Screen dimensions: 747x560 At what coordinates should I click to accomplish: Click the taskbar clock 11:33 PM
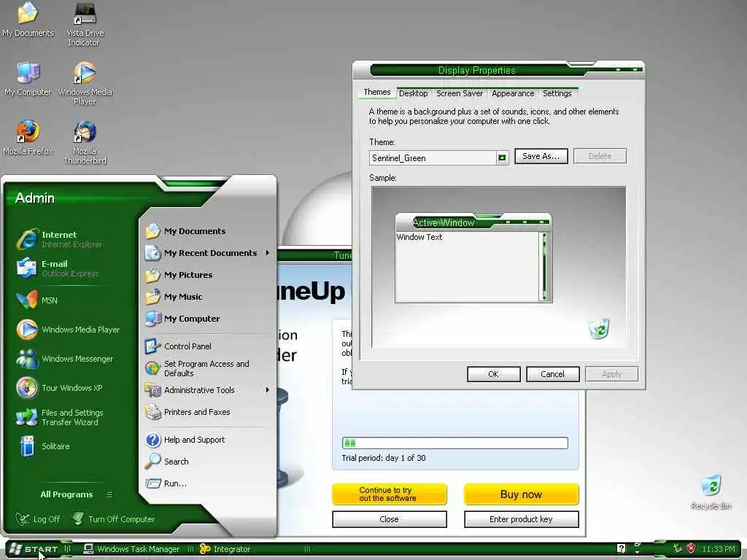pos(719,549)
